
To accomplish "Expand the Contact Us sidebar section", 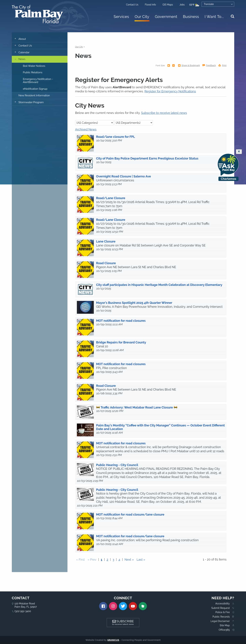I will 15,45.
